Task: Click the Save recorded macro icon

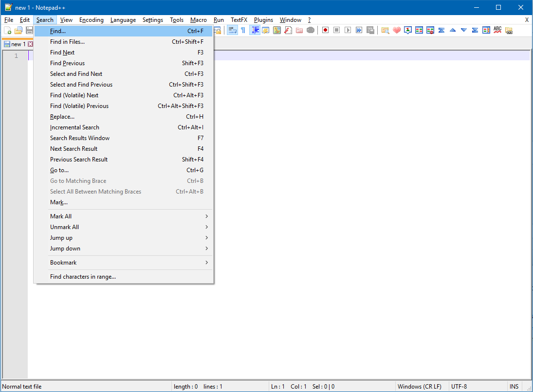Action: (370, 30)
